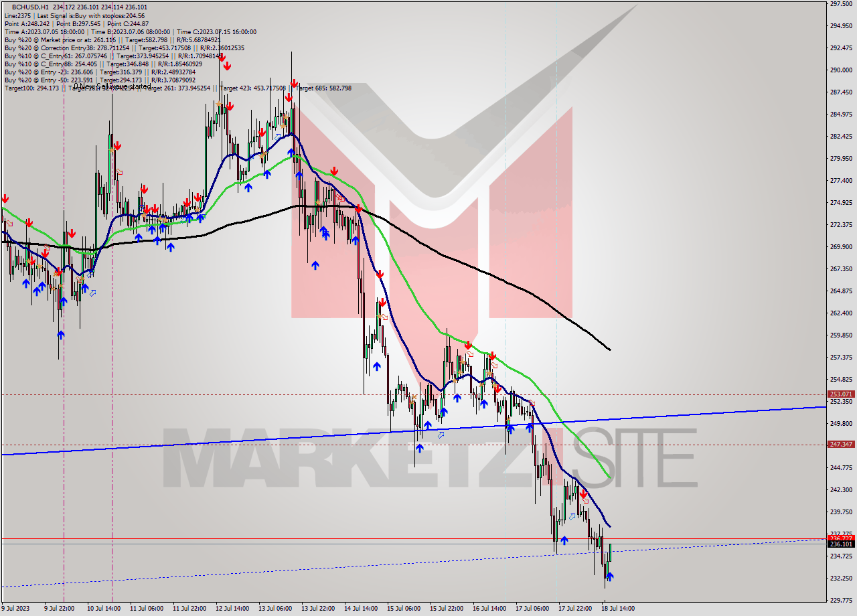
Task: Click 'Time A:2023.07.05 18:00:00' text
Action: [x=44, y=31]
